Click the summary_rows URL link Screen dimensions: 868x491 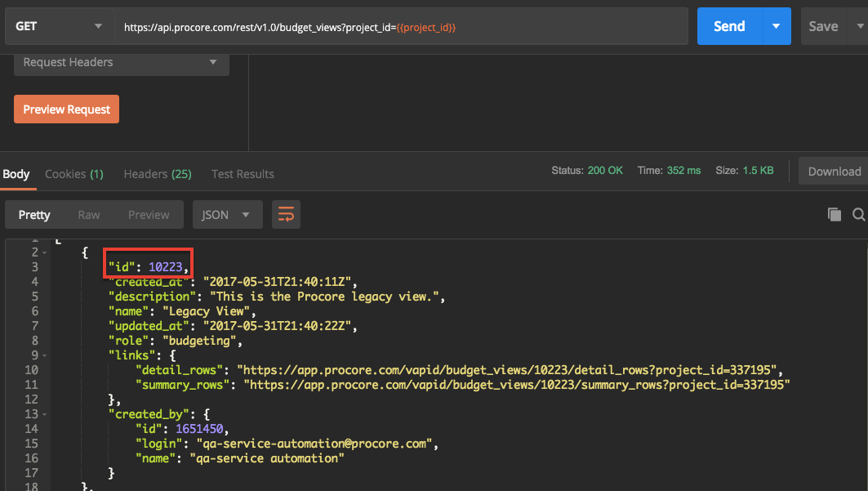pyautogui.click(x=517, y=385)
